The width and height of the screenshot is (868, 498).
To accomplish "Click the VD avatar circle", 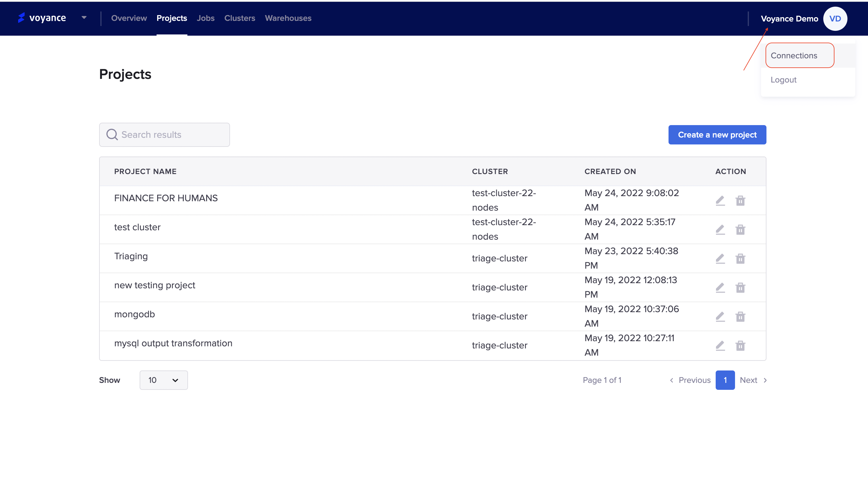I will pyautogui.click(x=835, y=19).
